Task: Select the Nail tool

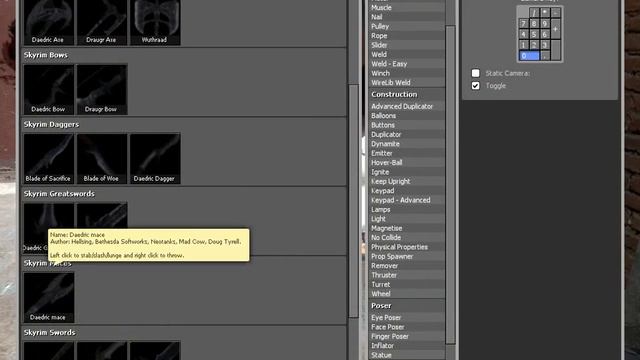Action: (407, 17)
